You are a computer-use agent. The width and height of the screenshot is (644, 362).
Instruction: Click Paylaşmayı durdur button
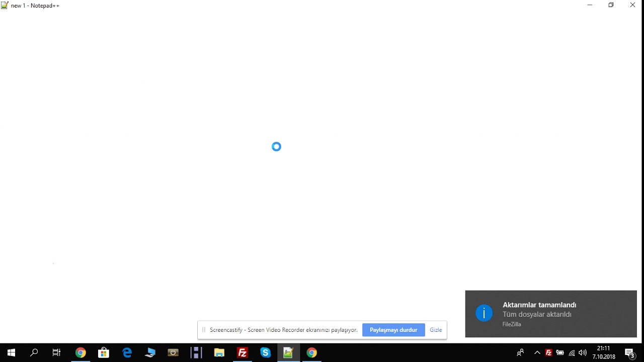(x=393, y=330)
